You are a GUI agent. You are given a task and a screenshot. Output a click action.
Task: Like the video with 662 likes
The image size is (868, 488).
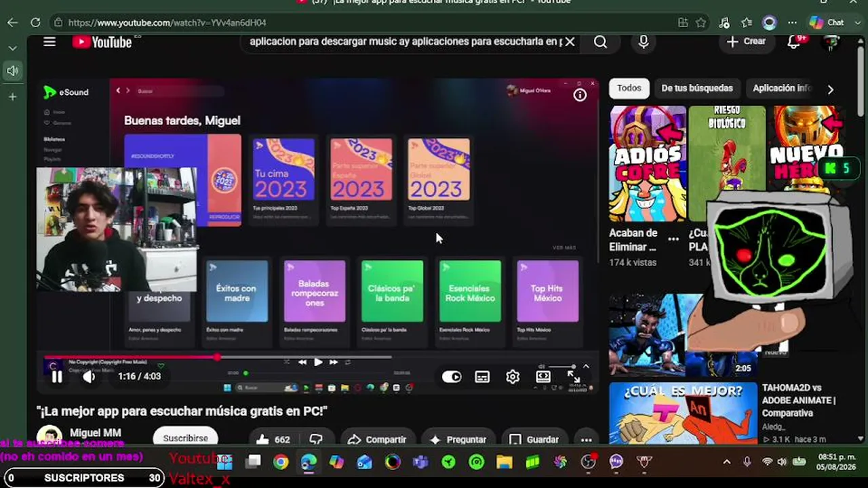pos(273,439)
